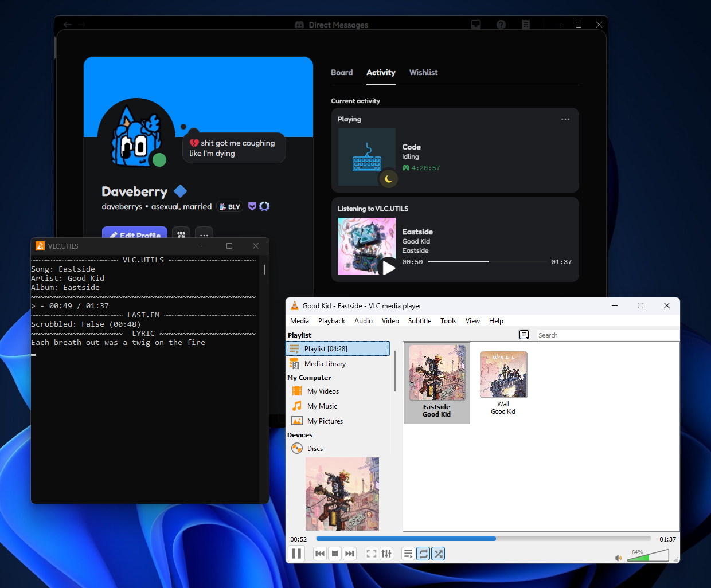
Task: Toggle the playlist view button
Action: click(x=408, y=554)
